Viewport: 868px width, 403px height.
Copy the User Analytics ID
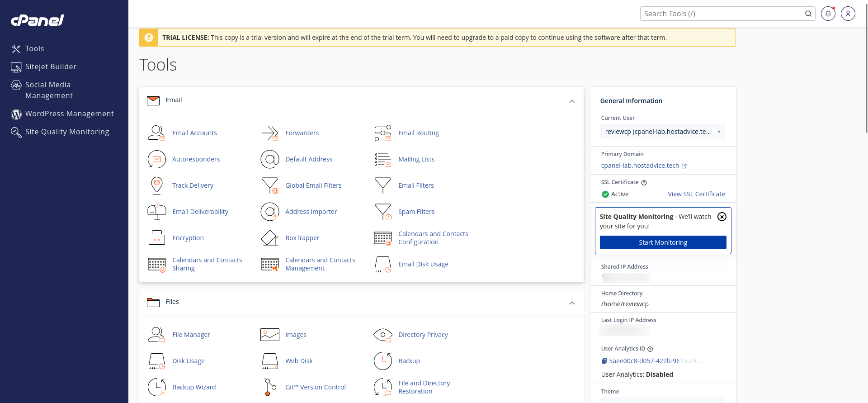(604, 361)
